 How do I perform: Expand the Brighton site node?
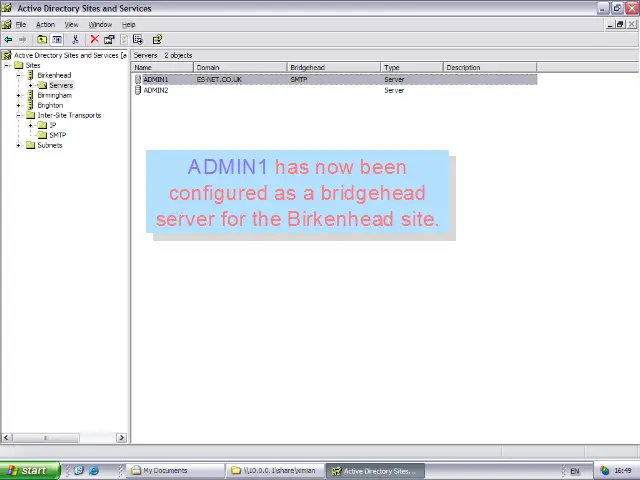click(19, 105)
